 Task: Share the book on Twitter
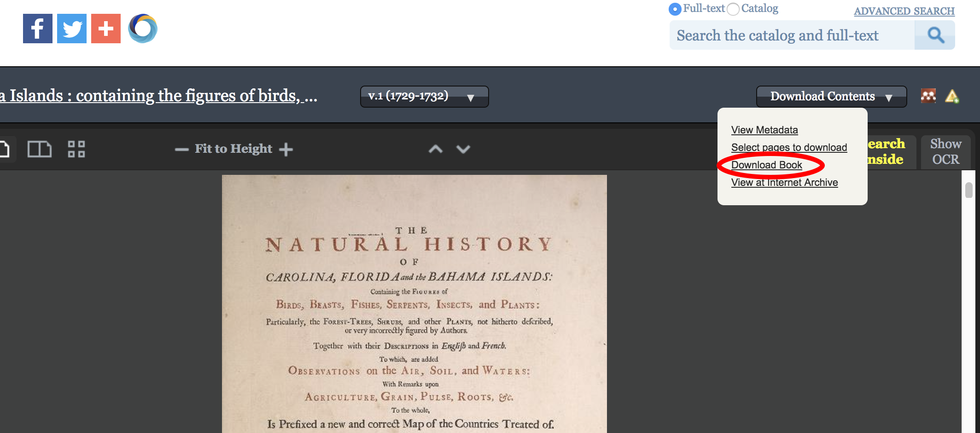pos(71,28)
